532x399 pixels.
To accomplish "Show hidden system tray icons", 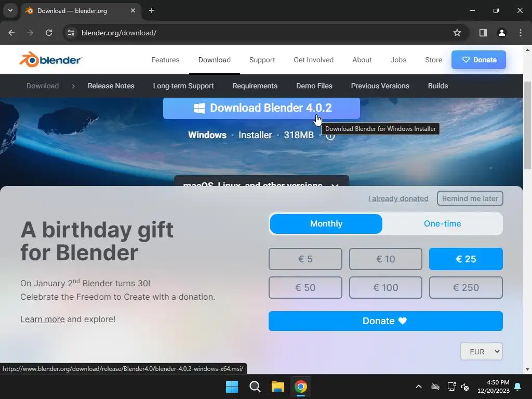I will point(419,387).
